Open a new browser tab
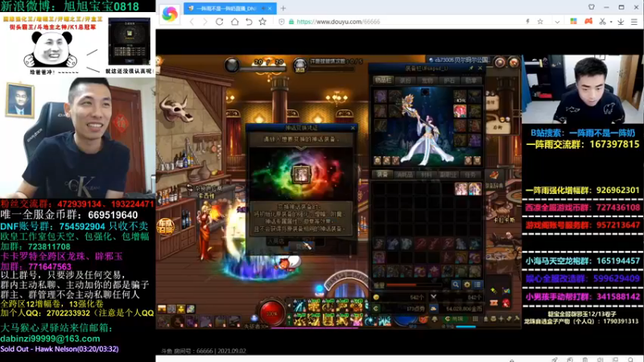Image resolution: width=644 pixels, height=362 pixels. click(x=283, y=8)
